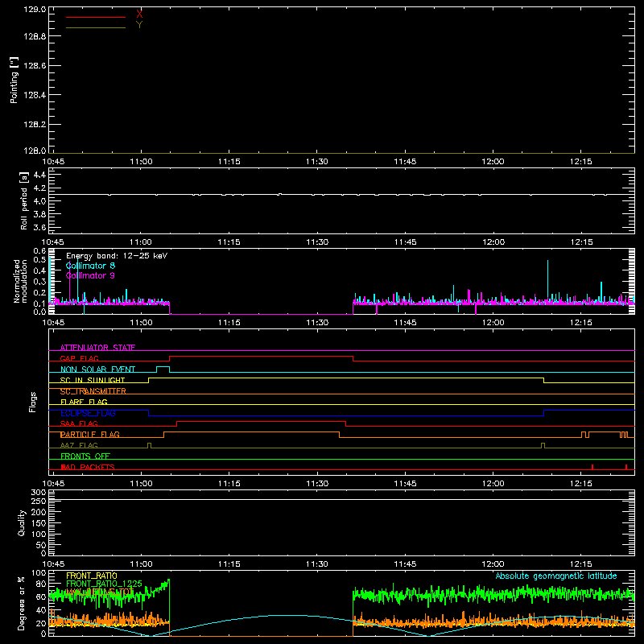Screen dimensions: 644x644
Task: Click the 4.4 Roll period tick label
Action: pos(39,175)
